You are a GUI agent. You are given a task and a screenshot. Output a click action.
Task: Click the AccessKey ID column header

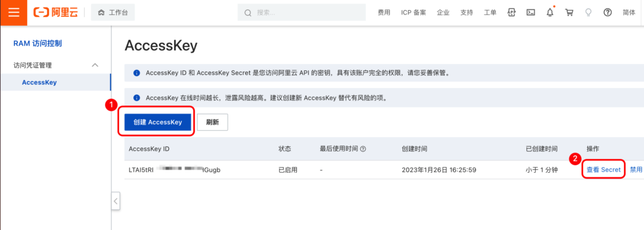click(x=149, y=149)
